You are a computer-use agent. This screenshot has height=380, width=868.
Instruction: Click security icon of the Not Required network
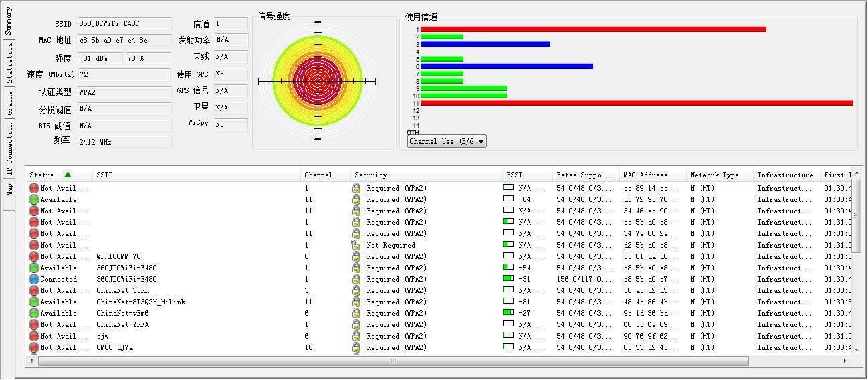[356, 245]
